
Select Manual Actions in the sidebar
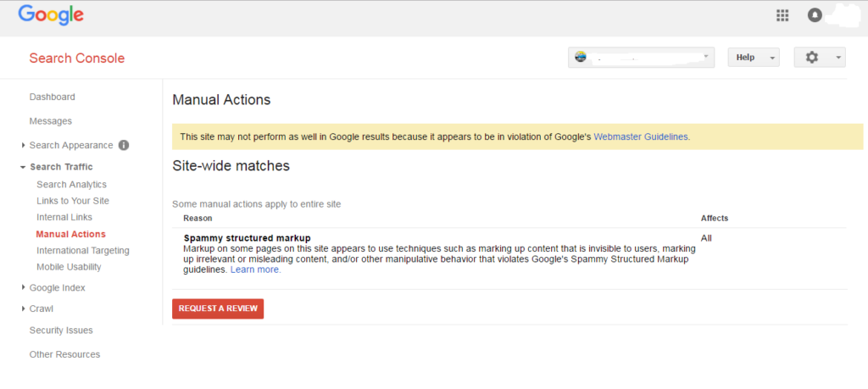pyautogui.click(x=71, y=234)
